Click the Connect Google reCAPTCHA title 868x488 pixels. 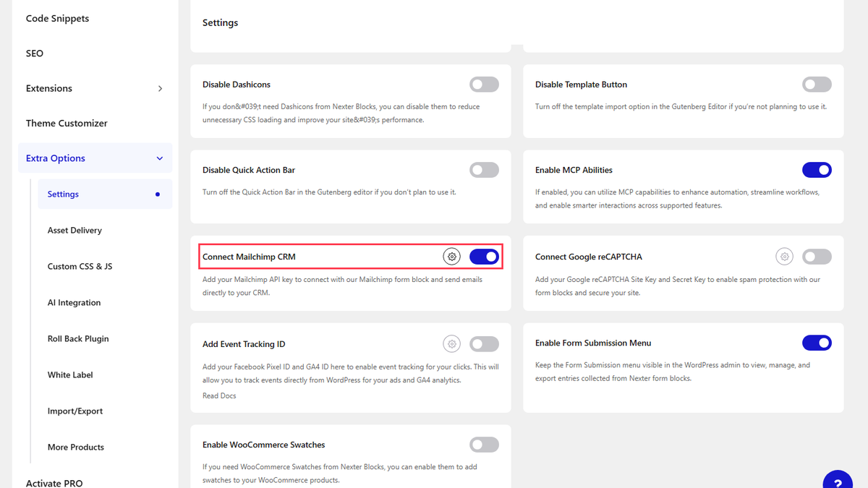coord(589,257)
